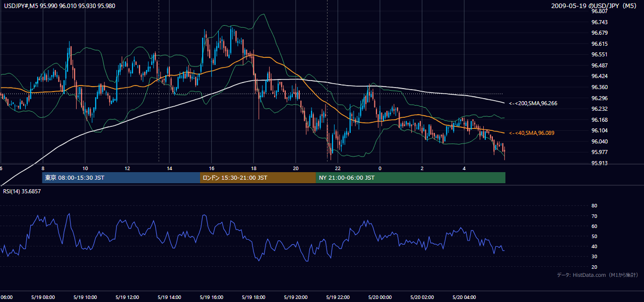644x302 pixels.
Task: Click price axis label 96.424
Action: click(x=600, y=77)
